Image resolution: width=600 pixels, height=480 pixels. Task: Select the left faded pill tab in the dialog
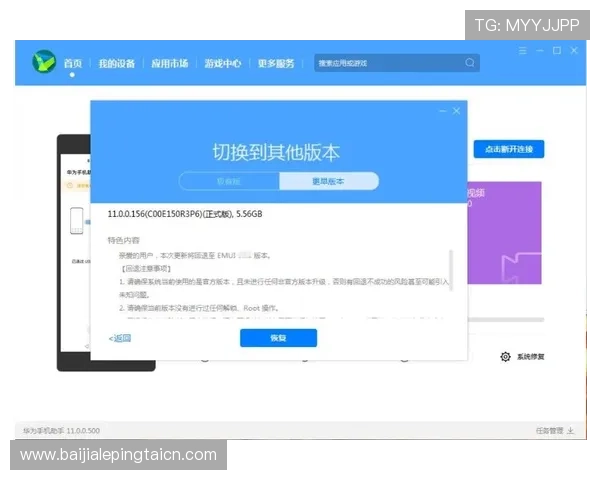(x=229, y=181)
